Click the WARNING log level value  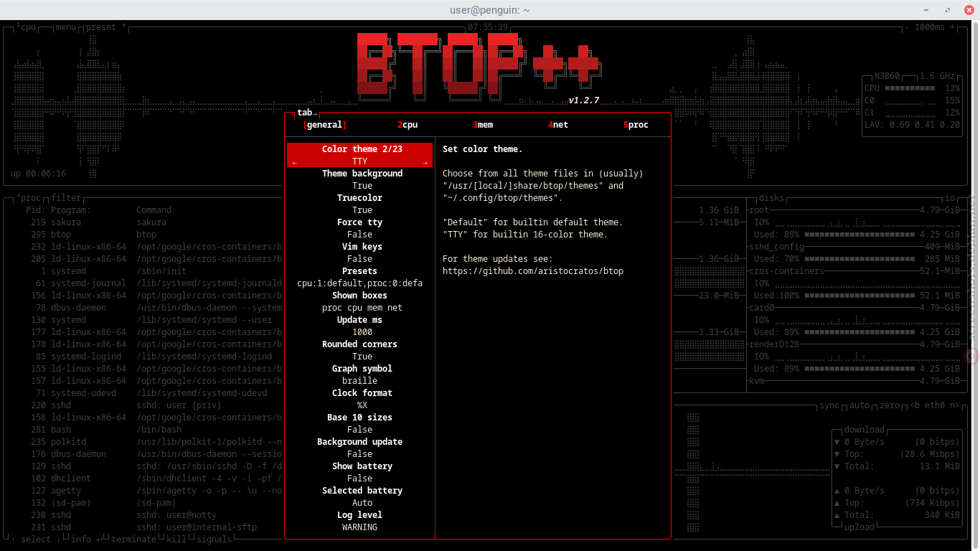[x=360, y=527]
